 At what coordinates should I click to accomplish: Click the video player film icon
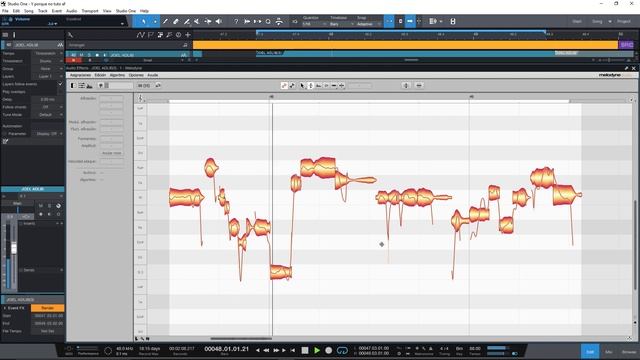pyautogui.click(x=453, y=21)
